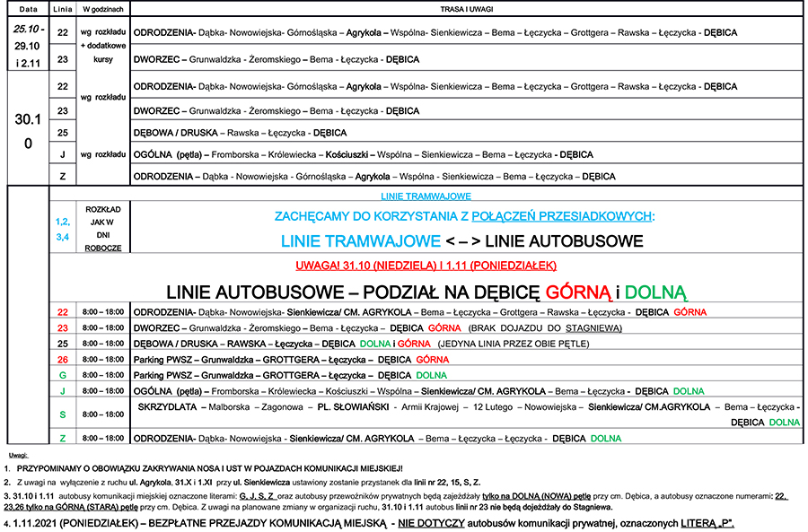Click "8:00 – 18:00" hours for red line 22
This screenshot has height=532, width=808.
click(x=103, y=311)
